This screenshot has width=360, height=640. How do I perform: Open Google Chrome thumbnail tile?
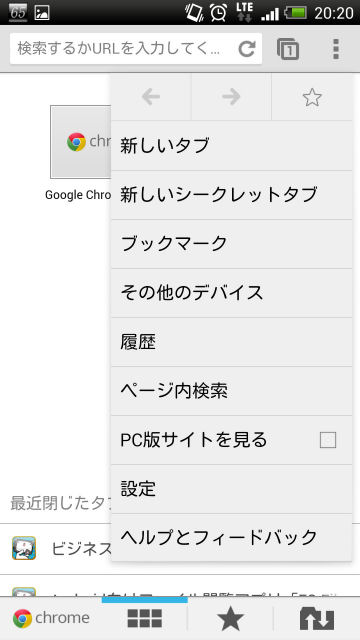[x=80, y=142]
